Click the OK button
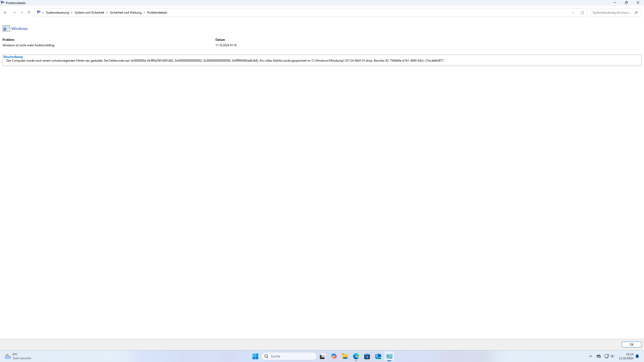 [x=631, y=344]
